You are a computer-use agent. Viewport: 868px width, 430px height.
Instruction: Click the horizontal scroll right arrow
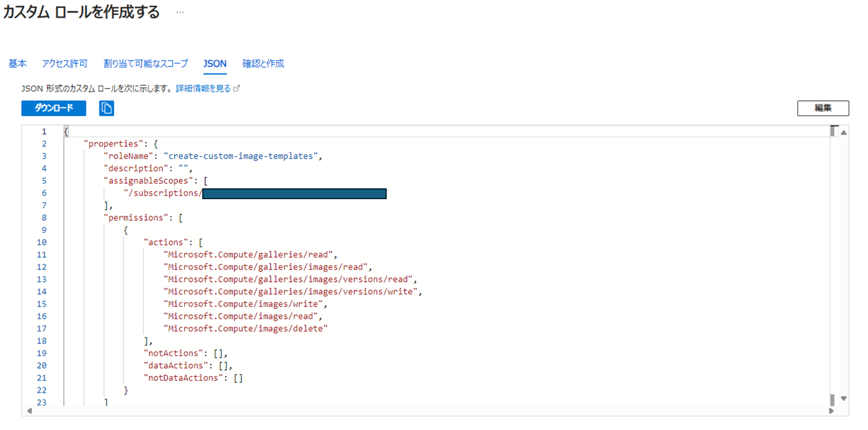pos(831,410)
